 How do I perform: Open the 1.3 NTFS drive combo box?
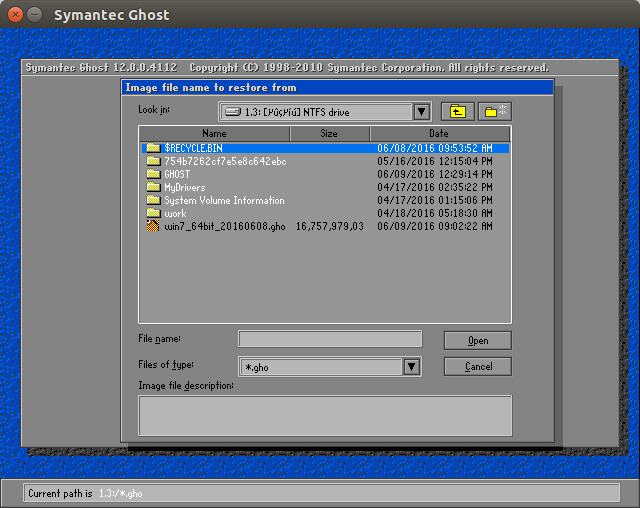(325, 112)
